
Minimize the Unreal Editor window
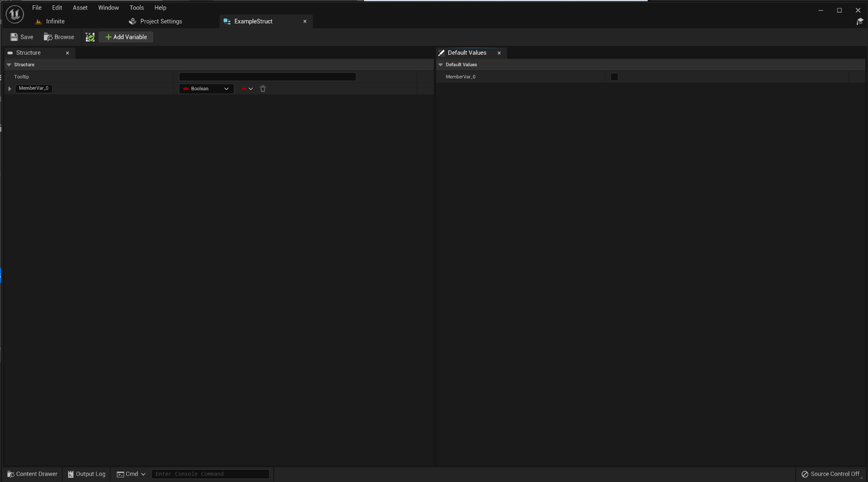tap(821, 10)
